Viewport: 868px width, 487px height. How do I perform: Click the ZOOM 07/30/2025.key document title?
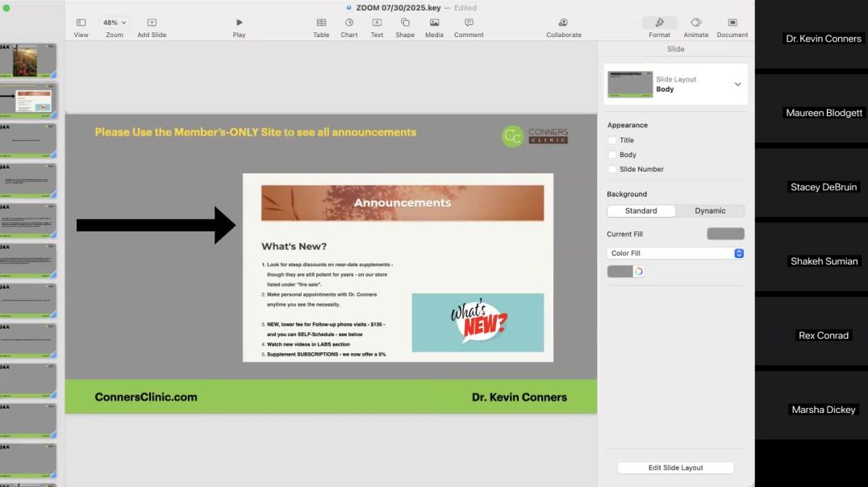(x=398, y=8)
